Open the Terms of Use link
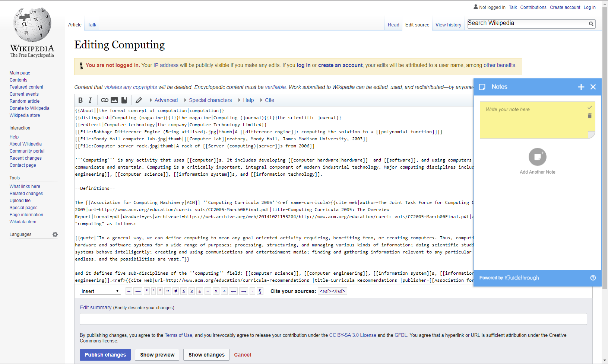608x364 pixels. pos(178,335)
